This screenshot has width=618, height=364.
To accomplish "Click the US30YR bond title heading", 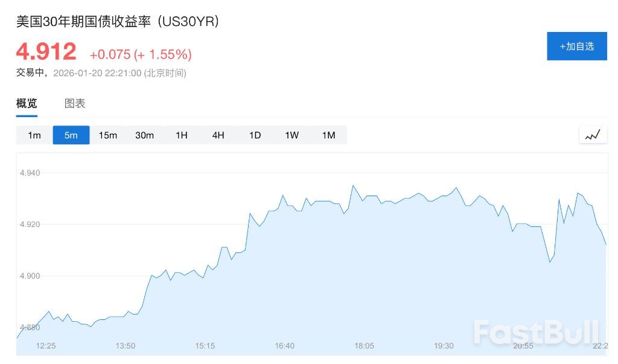I will click(x=117, y=21).
